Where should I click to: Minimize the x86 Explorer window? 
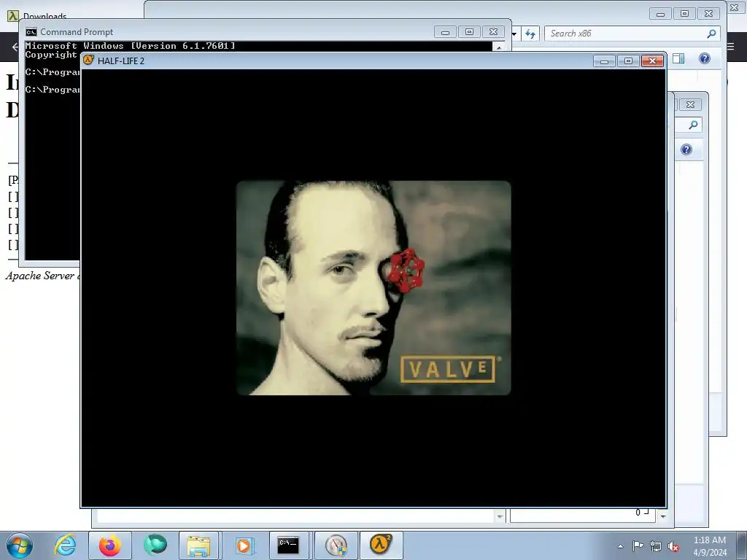(x=660, y=14)
